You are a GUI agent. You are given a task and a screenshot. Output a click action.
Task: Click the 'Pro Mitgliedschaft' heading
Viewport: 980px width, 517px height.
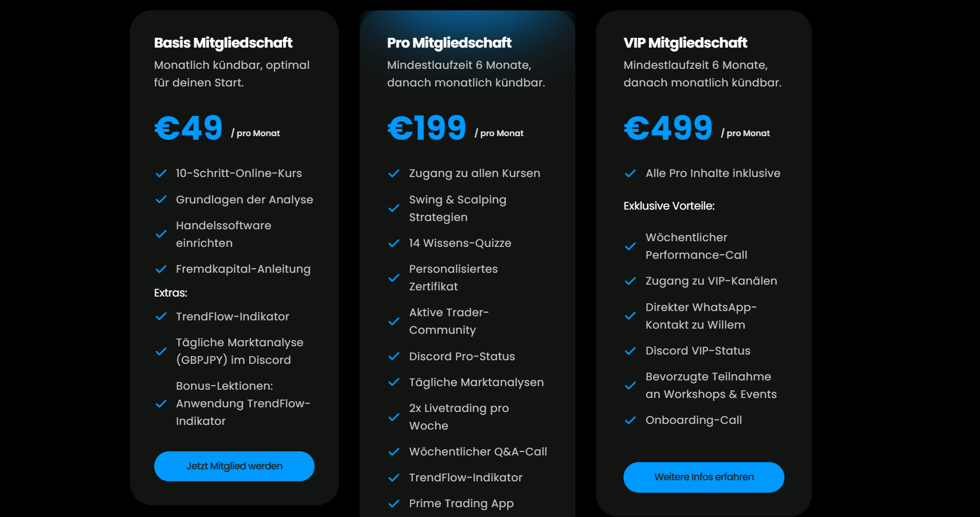tap(449, 43)
